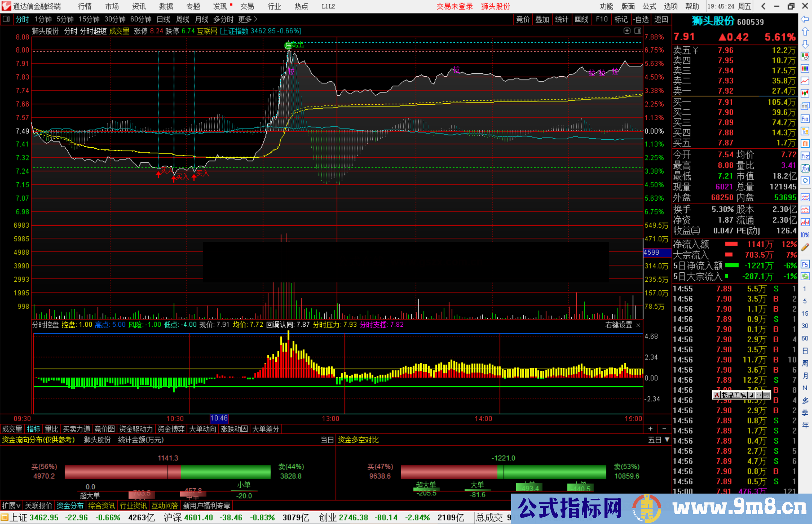Open formula editor via the f(x) sidebar icon

click(805, 169)
